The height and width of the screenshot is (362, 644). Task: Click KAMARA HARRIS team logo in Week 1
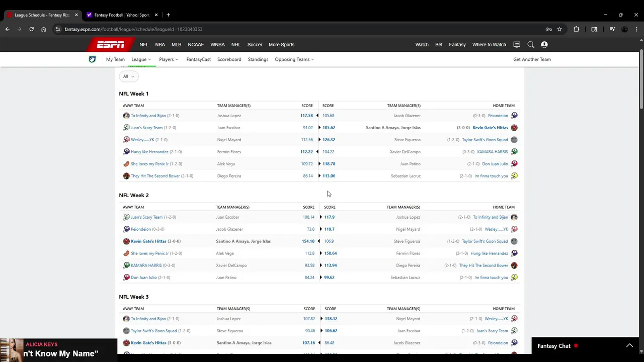click(x=514, y=152)
